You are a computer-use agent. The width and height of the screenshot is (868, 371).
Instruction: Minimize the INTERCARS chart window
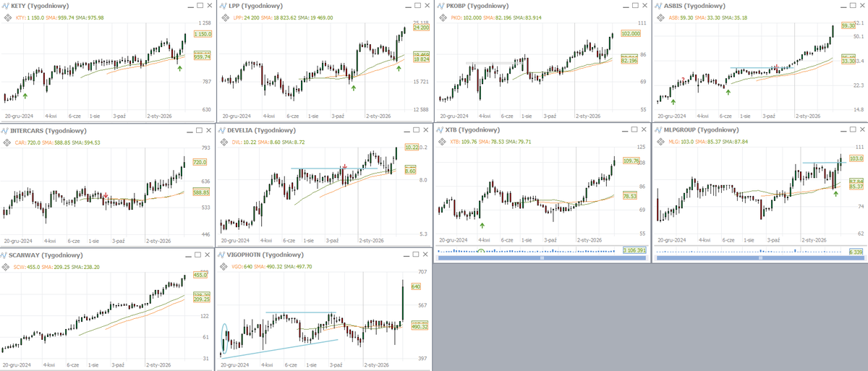(x=188, y=131)
